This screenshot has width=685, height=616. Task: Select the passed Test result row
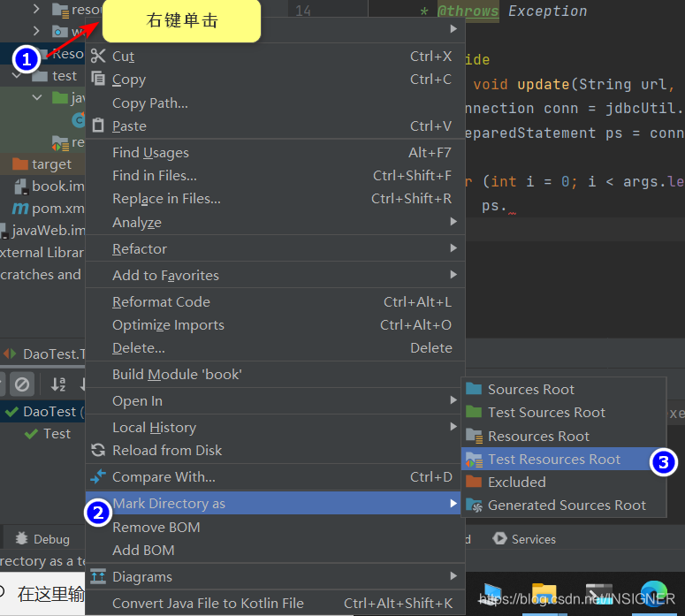48,434
